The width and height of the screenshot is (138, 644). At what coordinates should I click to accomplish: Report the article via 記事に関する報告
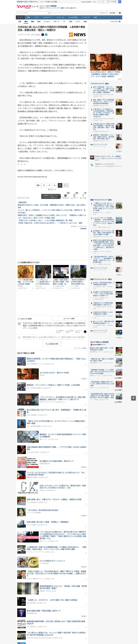(23, 198)
